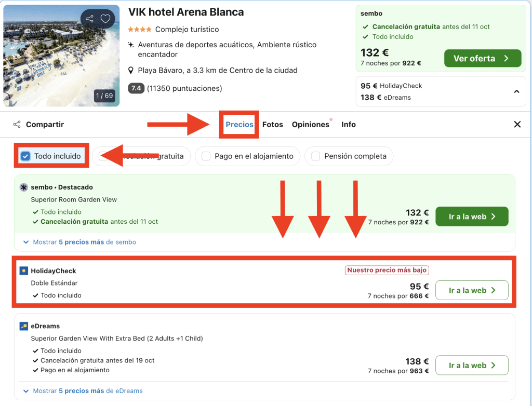Click the Compartir share icon
Viewport: 532px width, 406px height.
point(17,125)
